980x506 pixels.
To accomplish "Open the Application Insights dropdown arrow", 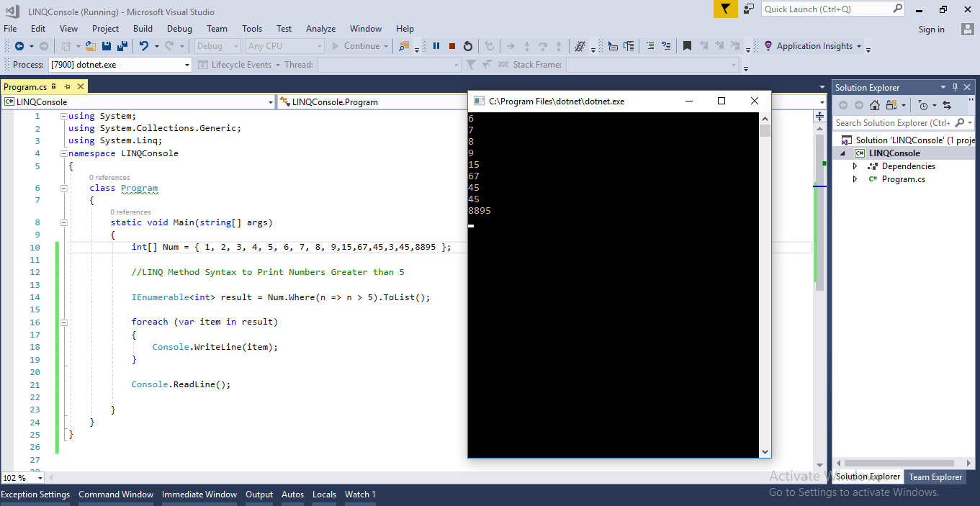I will (859, 46).
